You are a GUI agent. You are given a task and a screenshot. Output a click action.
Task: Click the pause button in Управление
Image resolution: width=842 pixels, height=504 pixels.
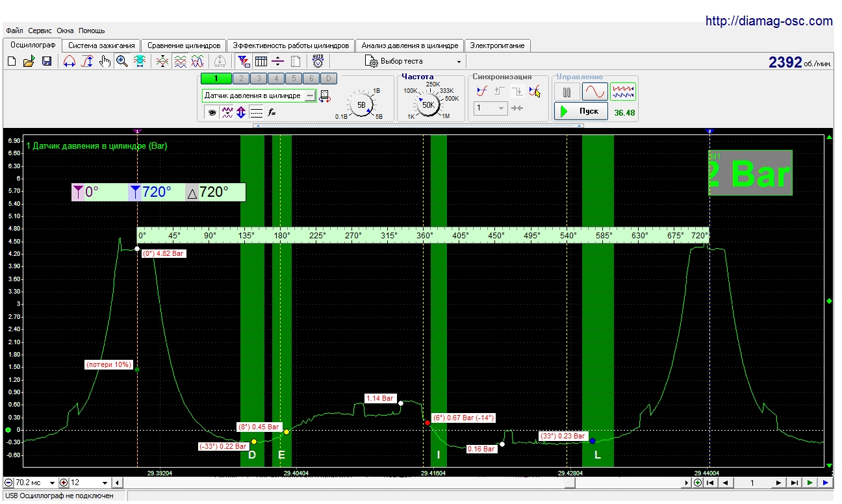pyautogui.click(x=567, y=92)
